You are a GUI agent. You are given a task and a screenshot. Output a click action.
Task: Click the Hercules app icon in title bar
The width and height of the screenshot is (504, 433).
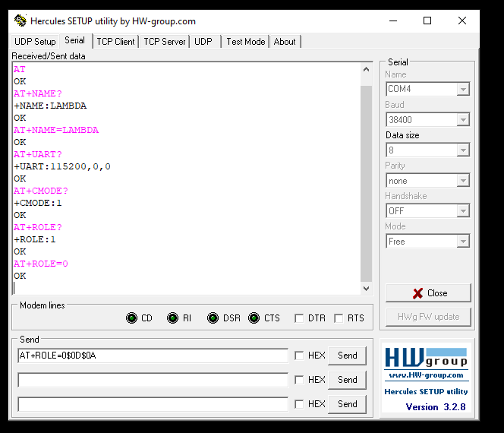(20, 21)
